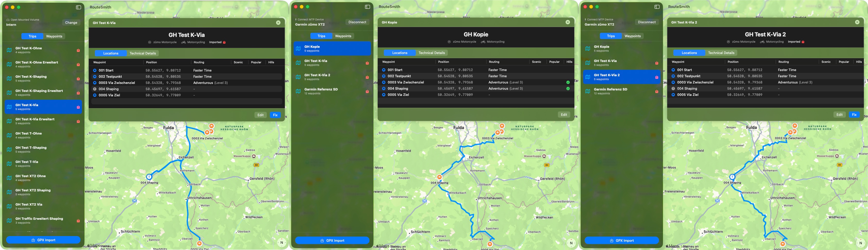868x250 pixels.
Task: Close the GH Test K-Via detail panel in left window
Action: 278,23
